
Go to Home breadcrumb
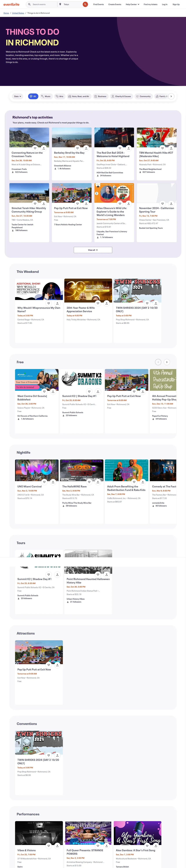click(x=6, y=13)
